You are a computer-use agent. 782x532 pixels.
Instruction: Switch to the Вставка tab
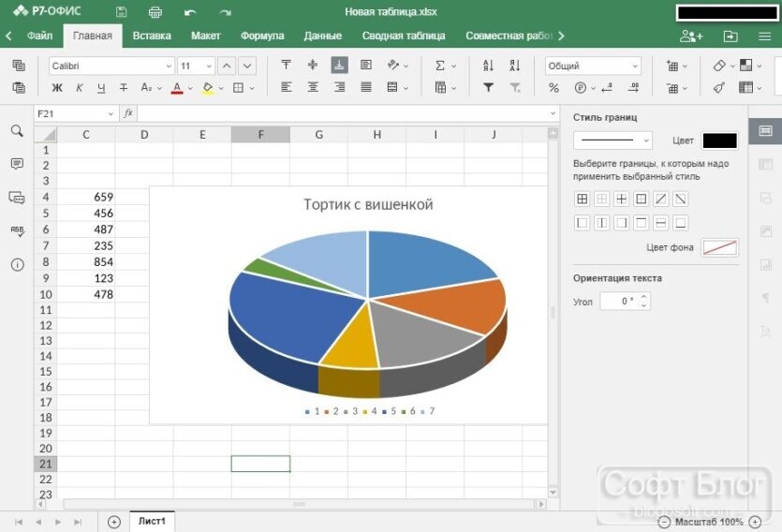click(152, 36)
